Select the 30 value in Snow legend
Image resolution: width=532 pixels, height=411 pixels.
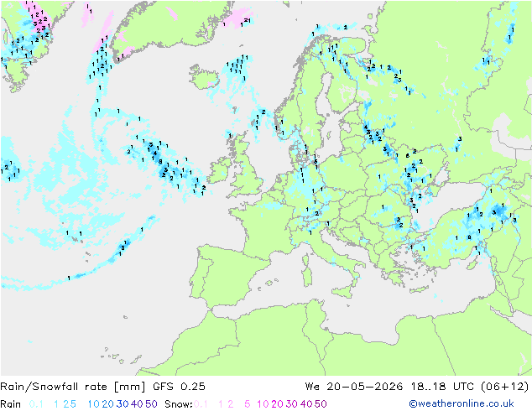coord(292,404)
